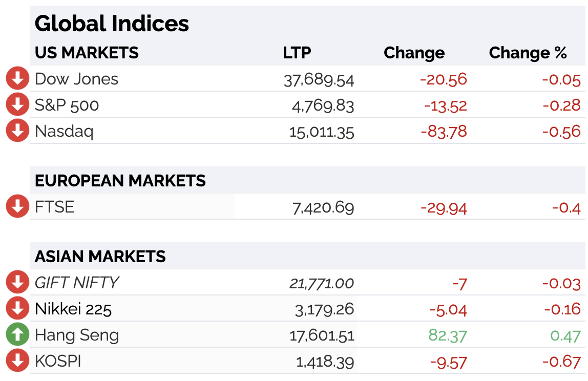Click the Global Indices title
The width and height of the screenshot is (588, 381).
point(112,24)
